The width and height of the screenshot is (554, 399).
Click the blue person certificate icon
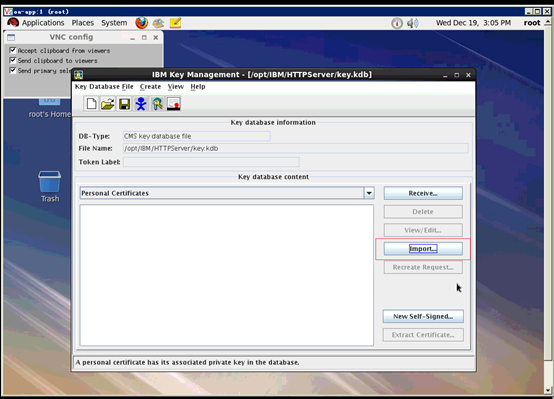tap(141, 104)
